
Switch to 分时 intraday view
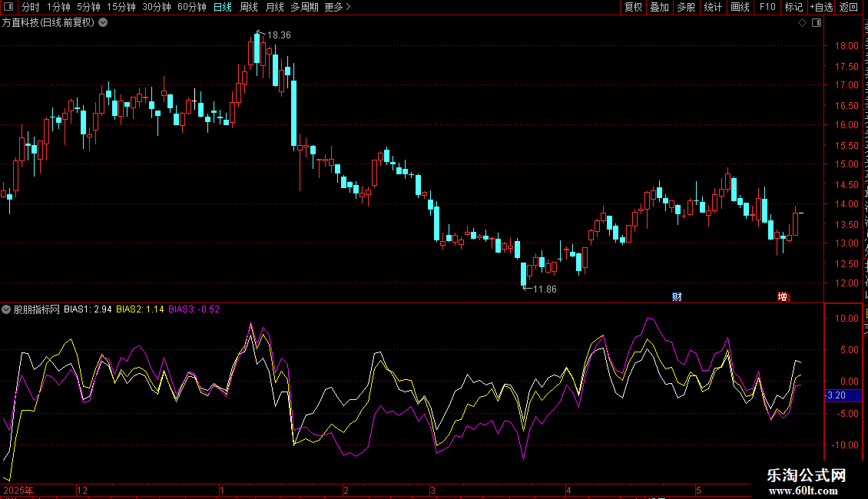(x=31, y=7)
